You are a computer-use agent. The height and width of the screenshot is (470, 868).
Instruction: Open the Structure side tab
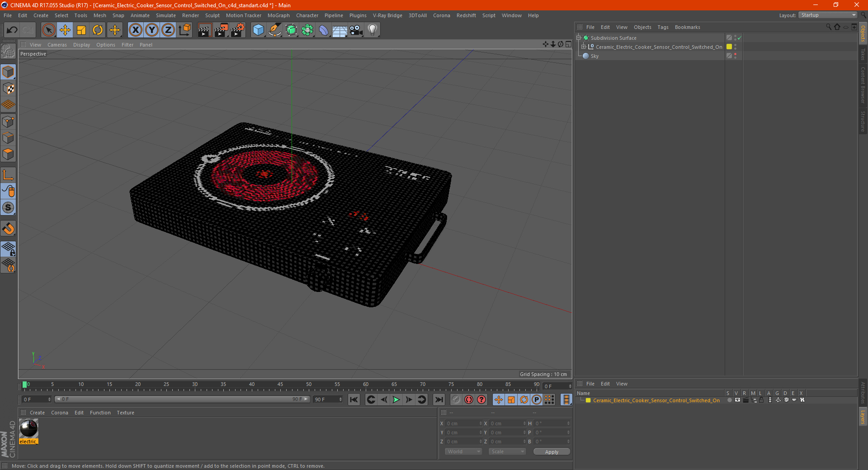[863, 121]
